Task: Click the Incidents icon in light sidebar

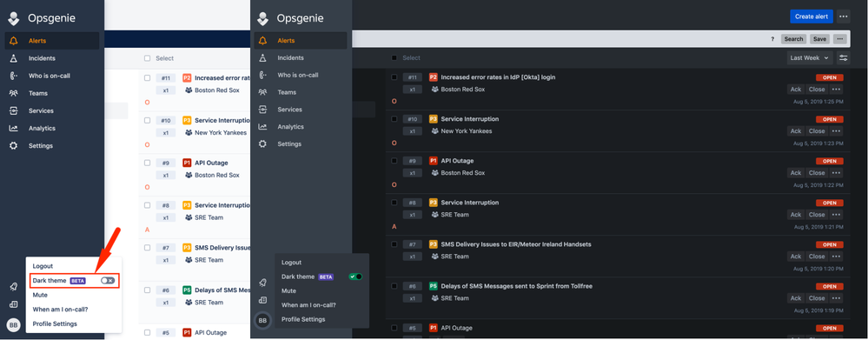Action: pyautogui.click(x=13, y=58)
